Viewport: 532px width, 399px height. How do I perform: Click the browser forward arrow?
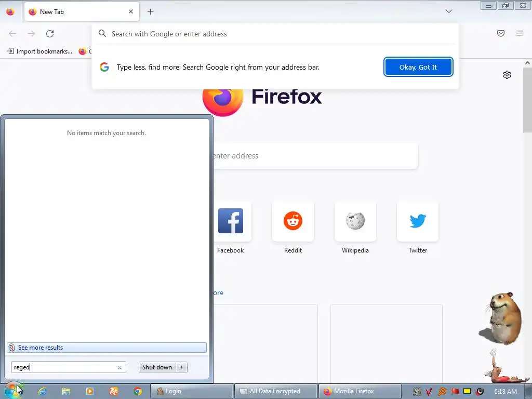(31, 34)
